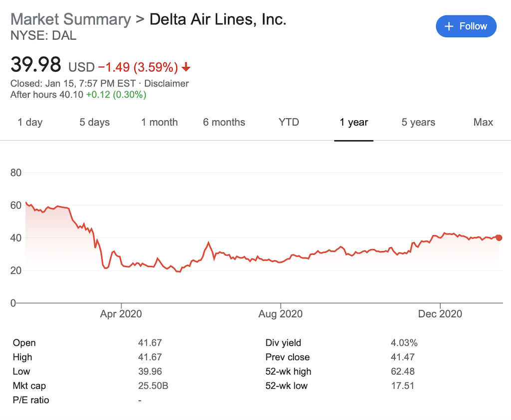Switch to the Max range
This screenshot has height=420, width=511.
click(x=483, y=122)
